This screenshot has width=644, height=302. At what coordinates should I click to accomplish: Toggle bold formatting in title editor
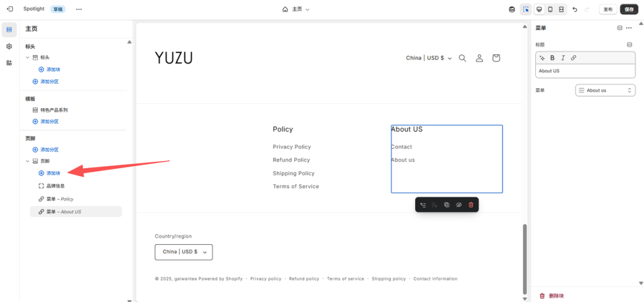[x=552, y=58]
